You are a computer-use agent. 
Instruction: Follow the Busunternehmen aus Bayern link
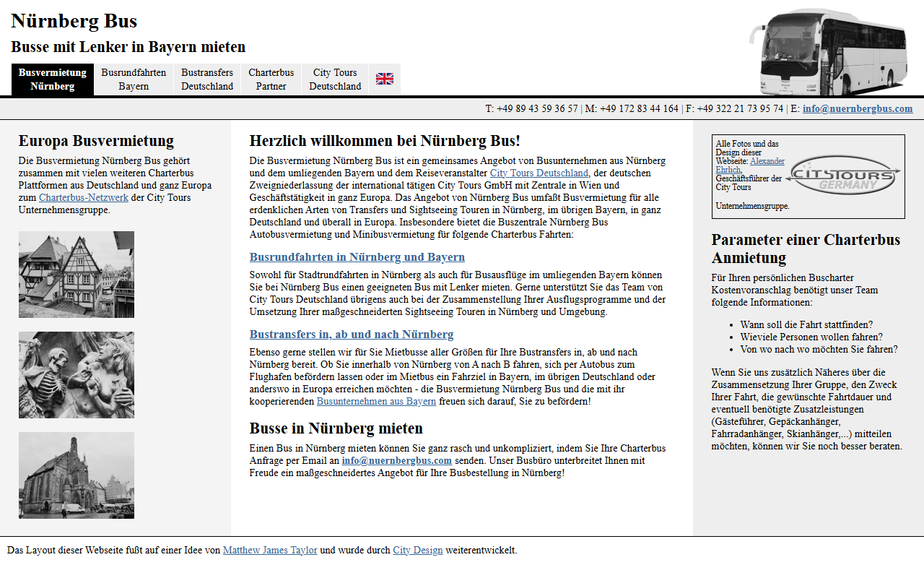(x=376, y=401)
